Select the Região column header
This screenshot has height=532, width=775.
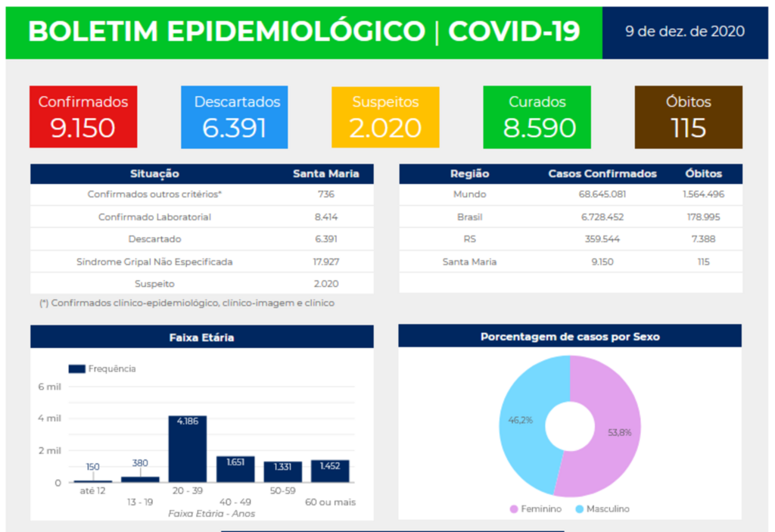coord(469,174)
